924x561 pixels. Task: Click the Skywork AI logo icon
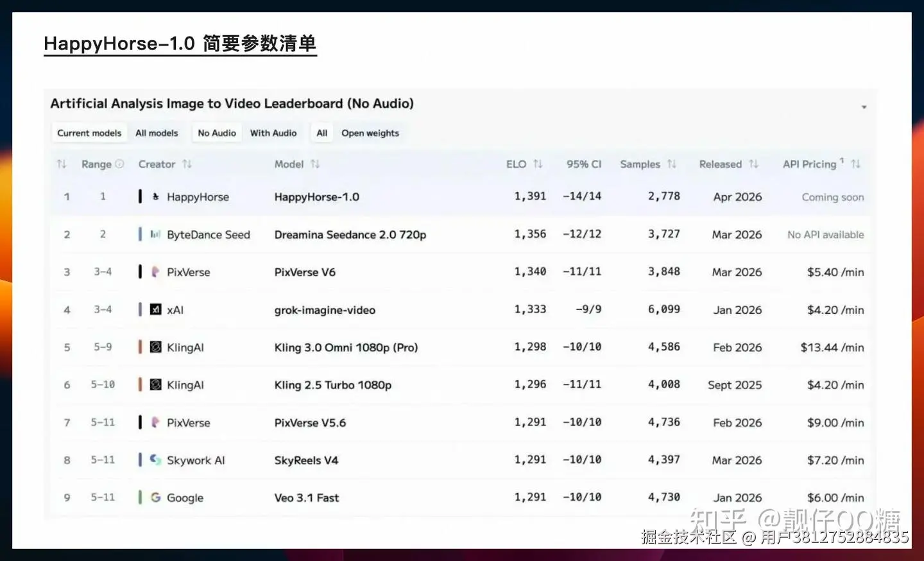pos(155,460)
